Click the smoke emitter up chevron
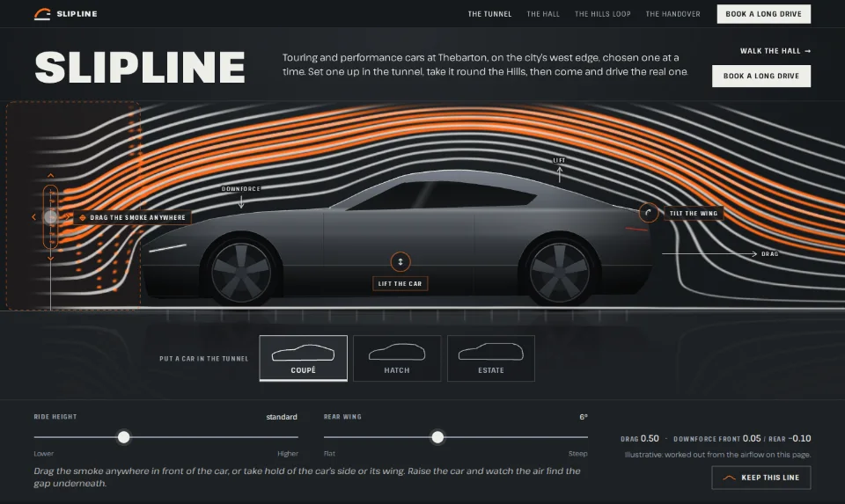 [x=51, y=176]
